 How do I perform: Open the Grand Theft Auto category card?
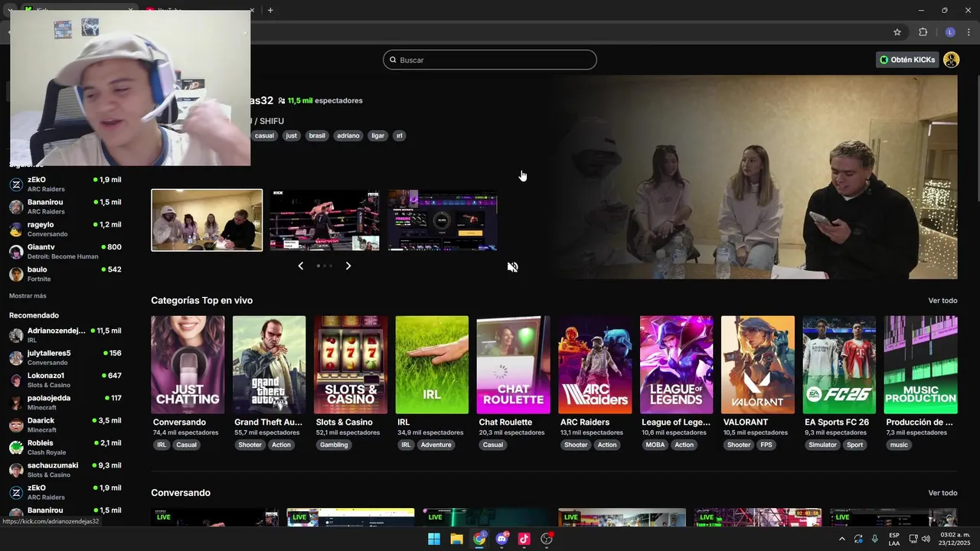click(269, 365)
